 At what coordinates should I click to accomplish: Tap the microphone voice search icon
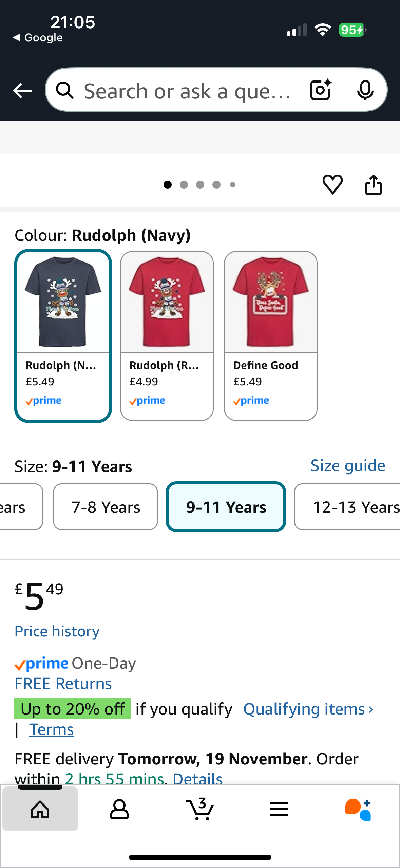click(365, 90)
